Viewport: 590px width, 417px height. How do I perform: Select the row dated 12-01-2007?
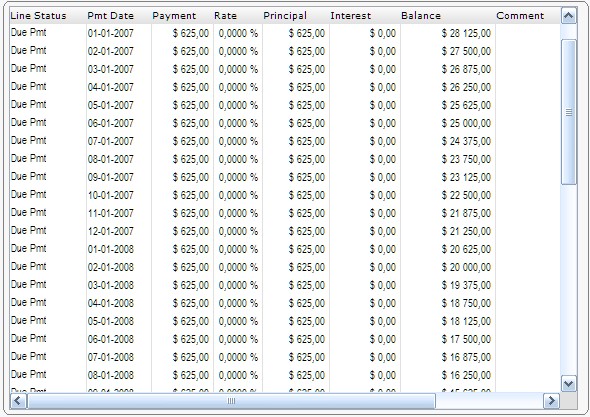(285, 231)
